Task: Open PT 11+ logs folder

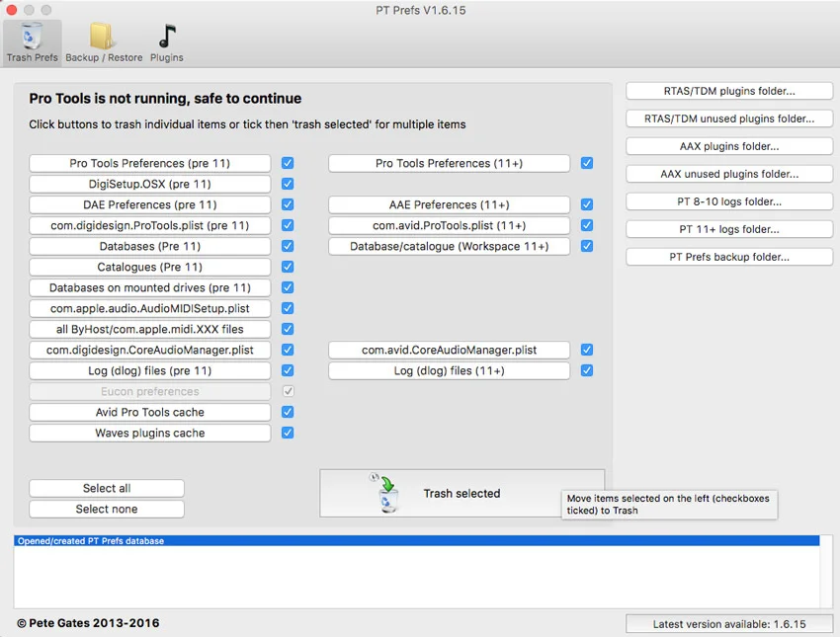Action: coord(729,229)
